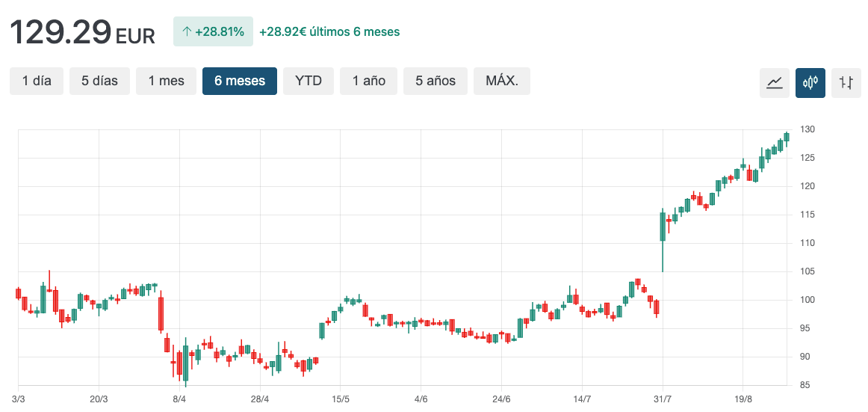Show the 1 año price history
868x412 pixels.
(x=369, y=81)
